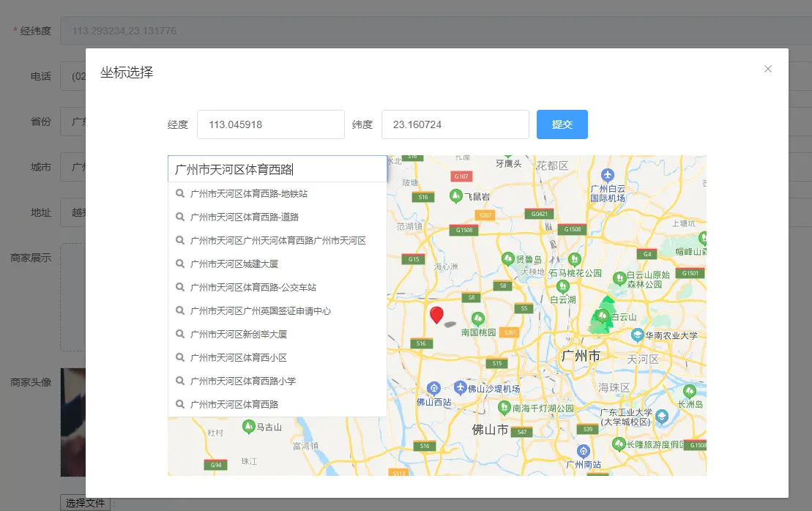812x511 pixels.
Task: Click 广州市 city label on map
Action: (x=581, y=357)
